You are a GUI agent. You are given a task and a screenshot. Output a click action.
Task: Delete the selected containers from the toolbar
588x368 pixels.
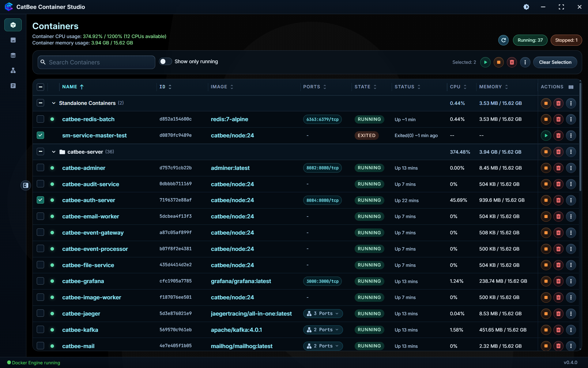pyautogui.click(x=512, y=62)
